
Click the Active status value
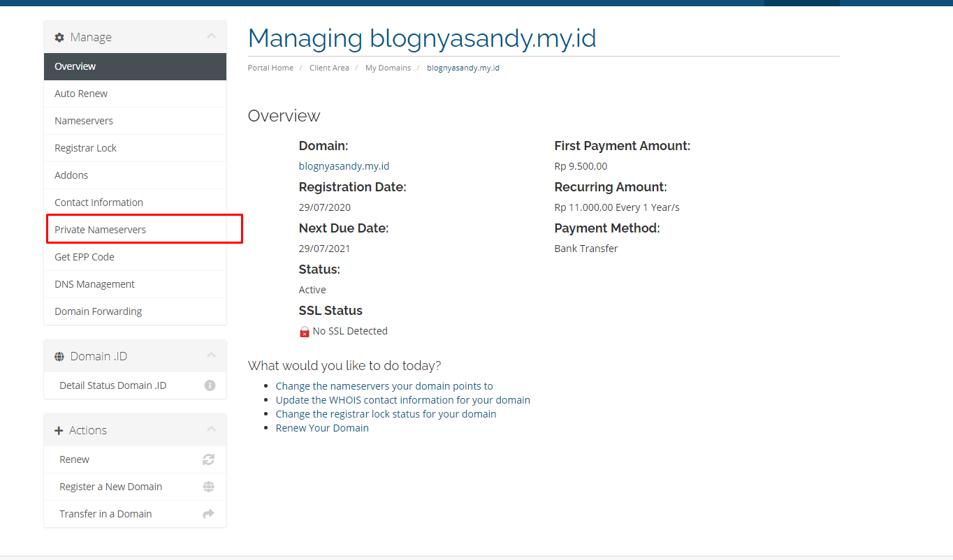click(312, 290)
